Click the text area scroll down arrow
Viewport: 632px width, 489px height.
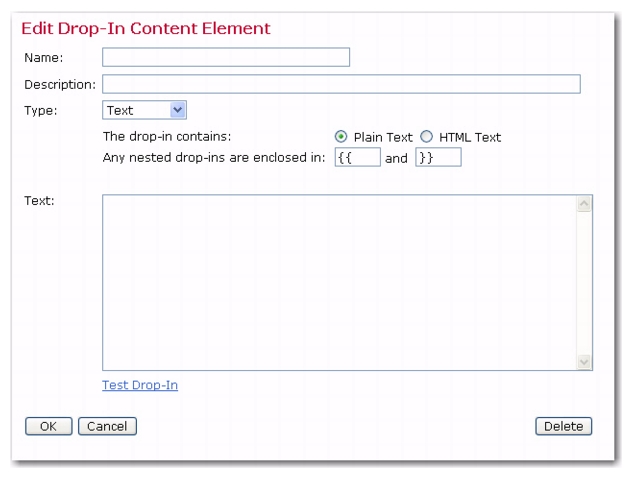coord(584,362)
